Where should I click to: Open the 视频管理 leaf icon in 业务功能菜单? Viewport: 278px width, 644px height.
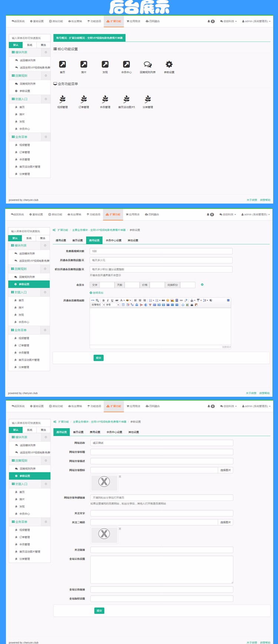click(63, 99)
